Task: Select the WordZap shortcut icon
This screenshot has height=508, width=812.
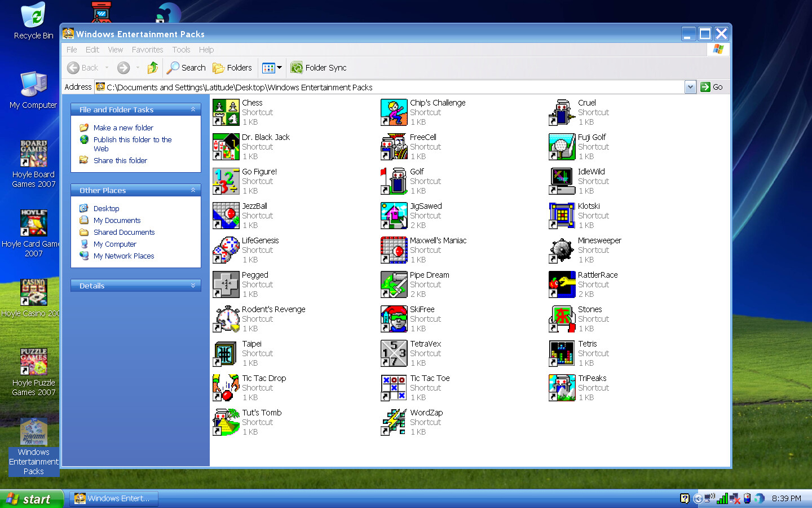Action: (394, 422)
